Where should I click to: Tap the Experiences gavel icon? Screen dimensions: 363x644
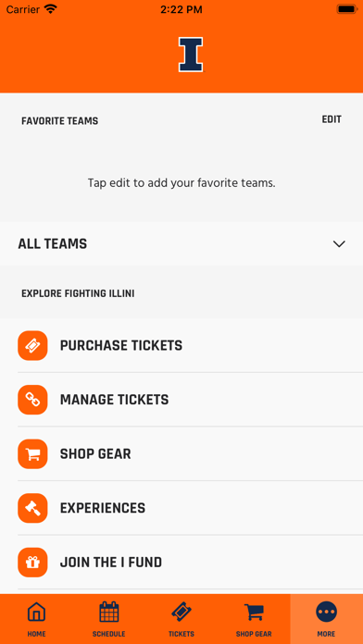[32, 508]
